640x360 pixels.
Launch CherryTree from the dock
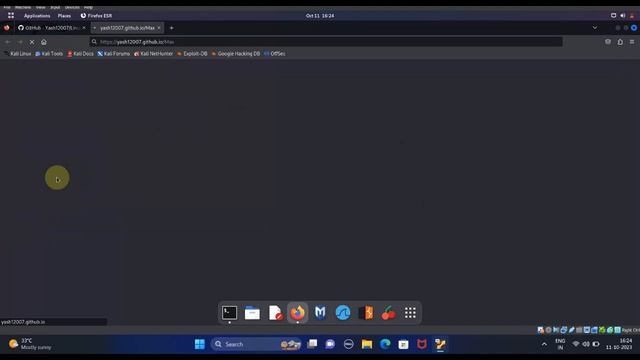[389, 313]
